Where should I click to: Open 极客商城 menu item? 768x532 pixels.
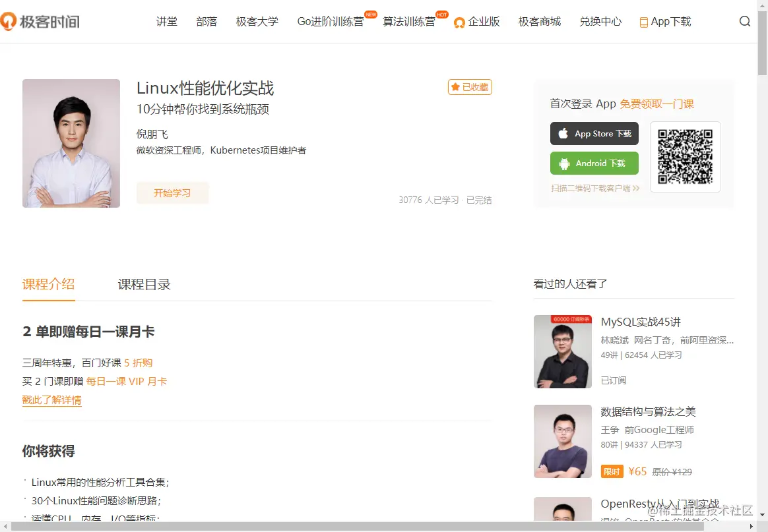click(540, 22)
